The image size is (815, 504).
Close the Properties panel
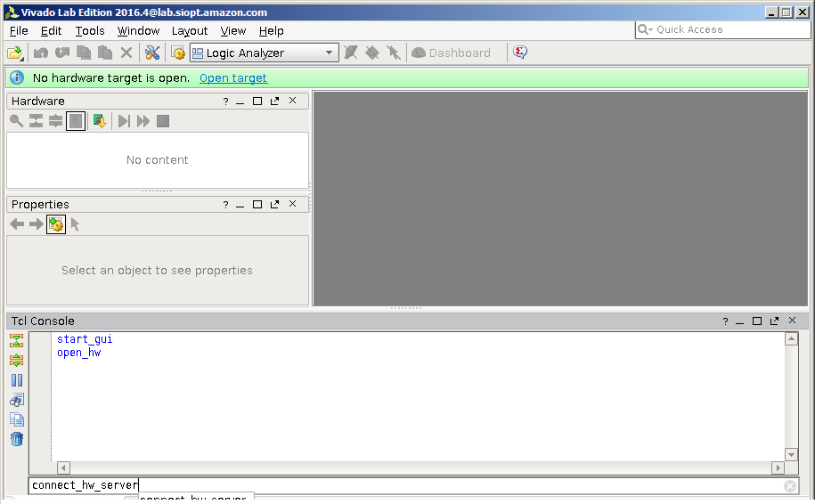(x=293, y=204)
